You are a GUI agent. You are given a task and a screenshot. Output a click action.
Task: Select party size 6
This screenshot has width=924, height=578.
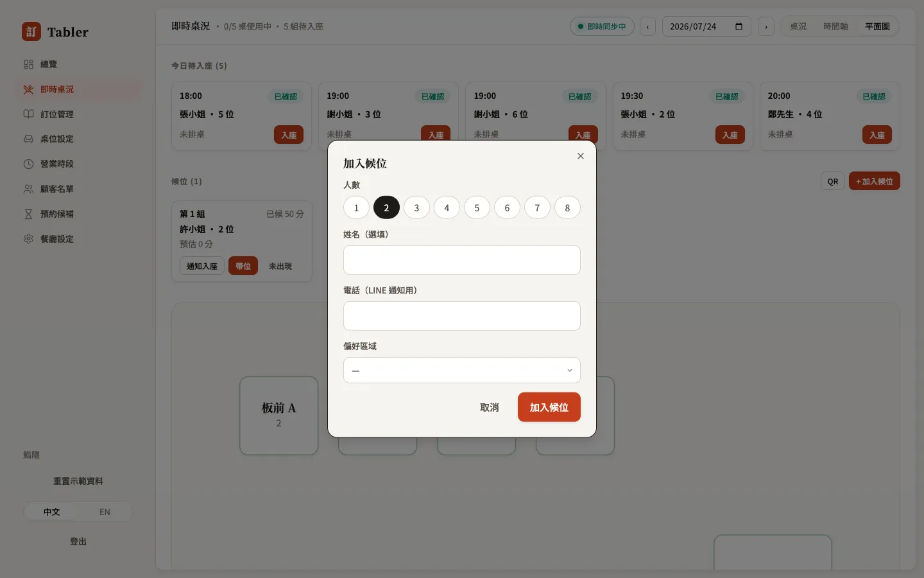click(507, 207)
